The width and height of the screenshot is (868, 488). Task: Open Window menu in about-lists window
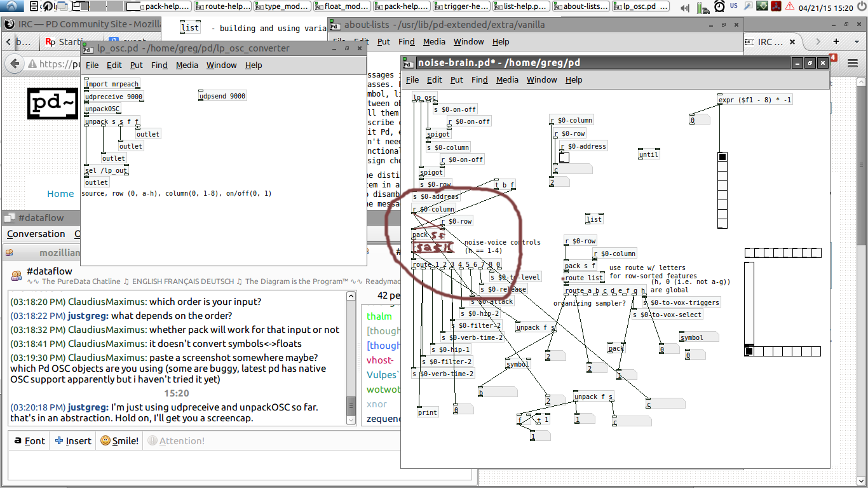coord(469,41)
